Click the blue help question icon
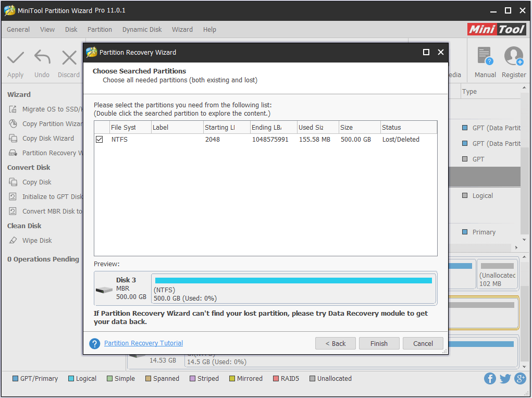The height and width of the screenshot is (398, 532). point(94,344)
